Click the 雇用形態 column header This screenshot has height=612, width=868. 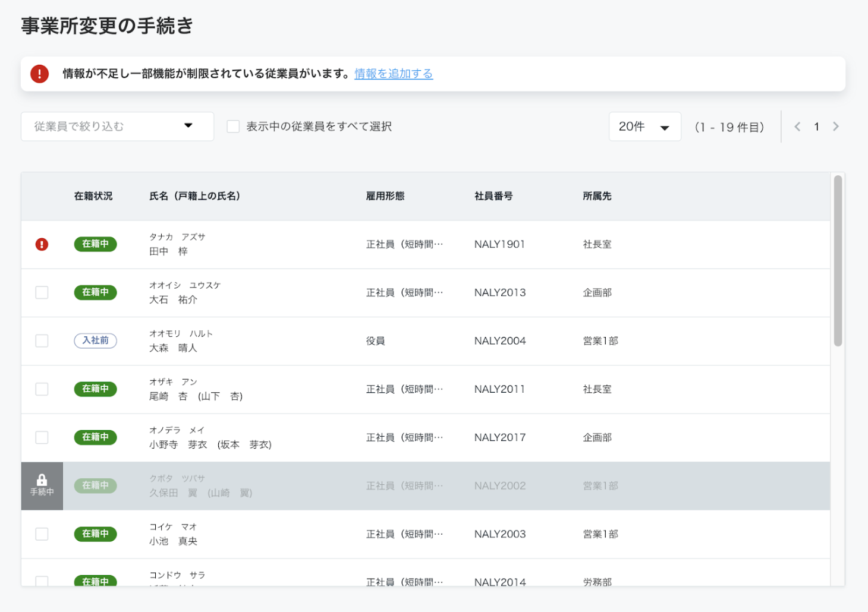[385, 196]
